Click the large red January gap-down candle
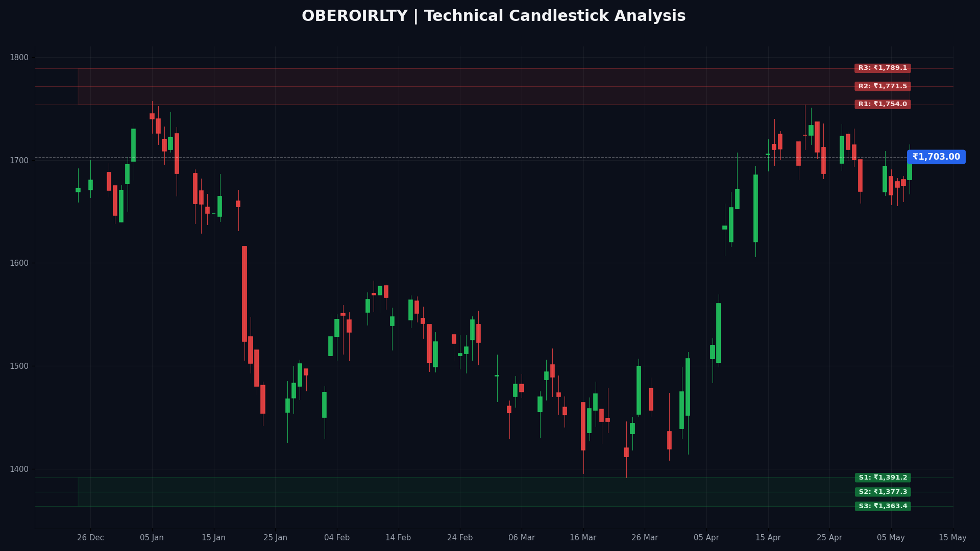Viewport: 980px width, 551px height. (244, 294)
